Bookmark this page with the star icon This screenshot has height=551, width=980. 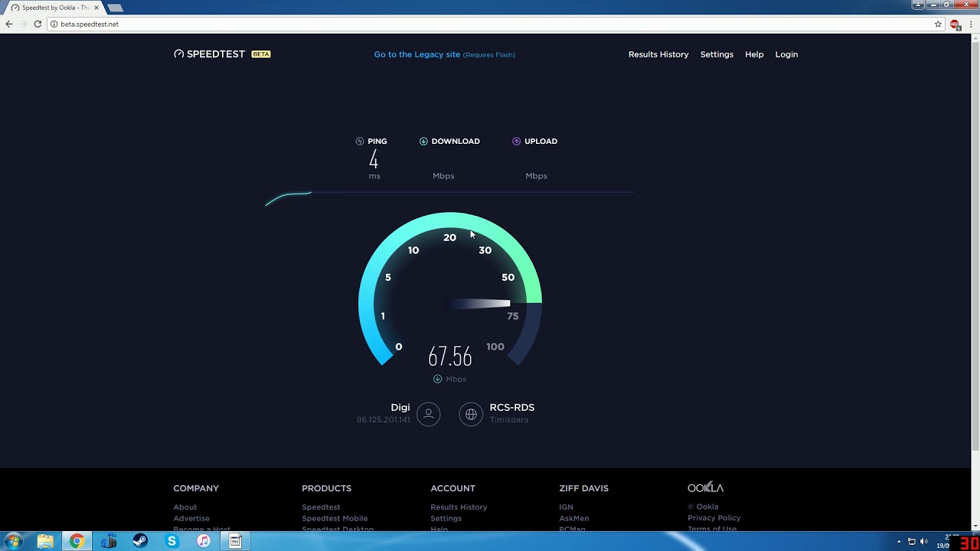[938, 24]
